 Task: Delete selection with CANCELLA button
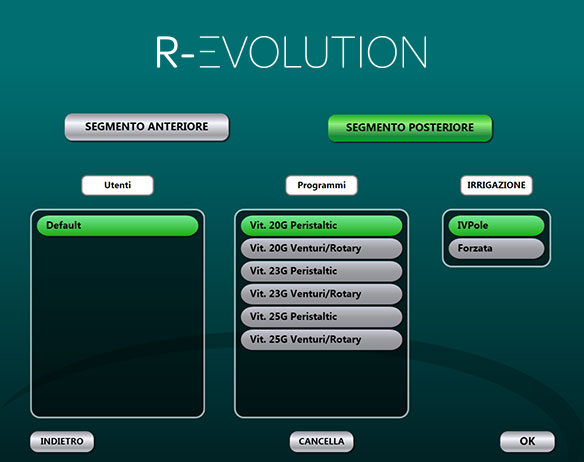click(321, 442)
